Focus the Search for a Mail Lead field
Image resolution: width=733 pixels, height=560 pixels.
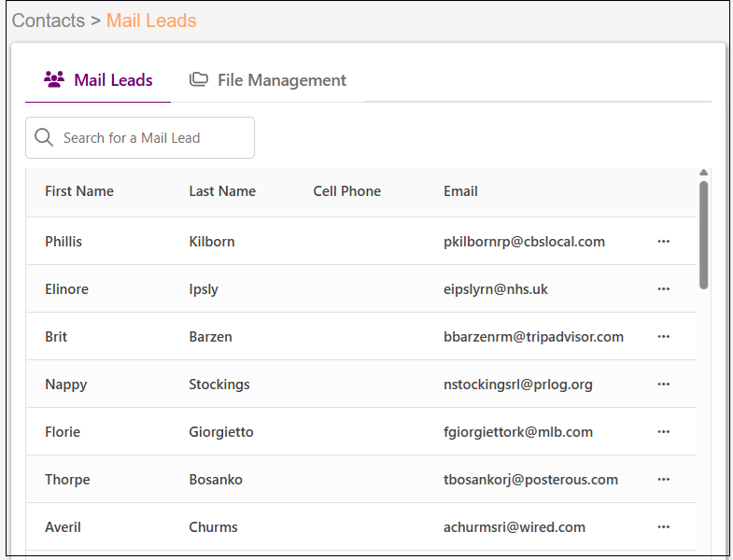[x=140, y=137]
